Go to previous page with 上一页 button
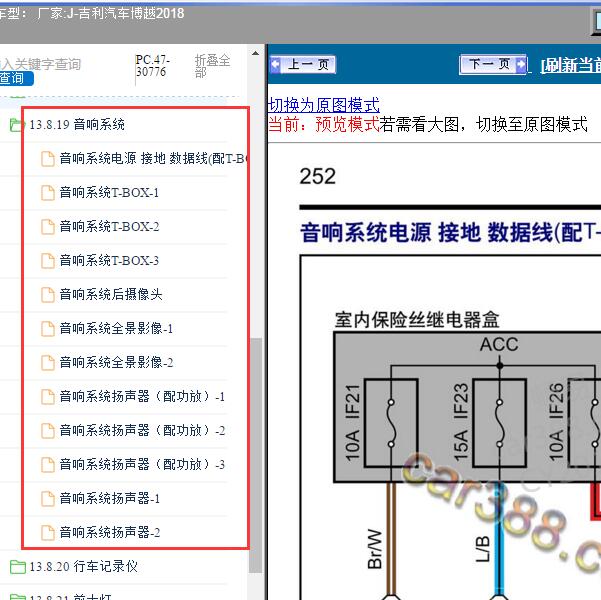601x600 pixels. tap(303, 64)
